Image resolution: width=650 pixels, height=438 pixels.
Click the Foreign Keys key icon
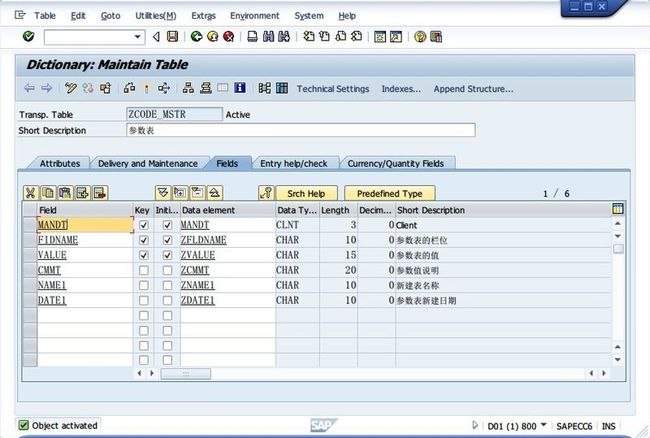click(266, 193)
